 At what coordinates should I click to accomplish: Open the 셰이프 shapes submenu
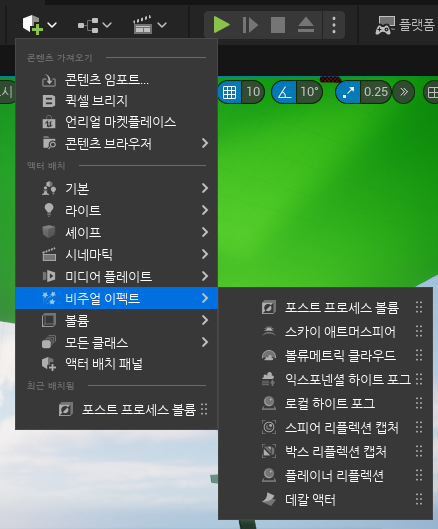pos(116,232)
